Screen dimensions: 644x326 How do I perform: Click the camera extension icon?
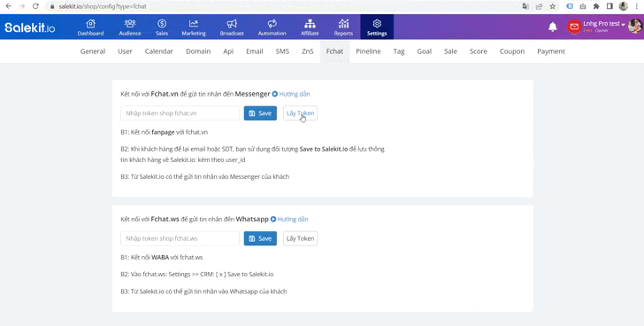[x=583, y=6]
